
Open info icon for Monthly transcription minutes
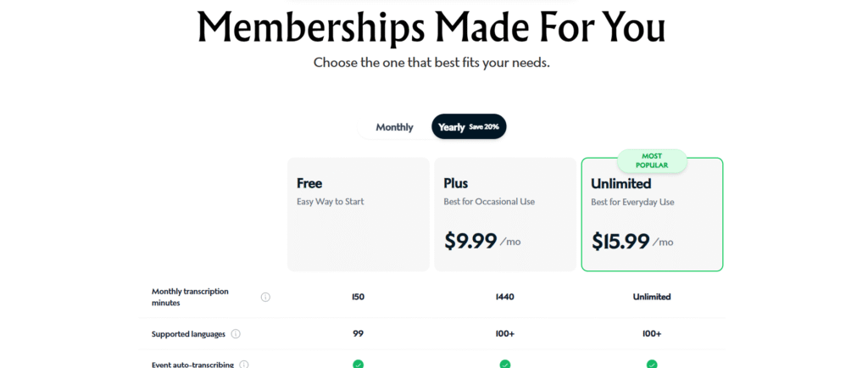point(265,297)
